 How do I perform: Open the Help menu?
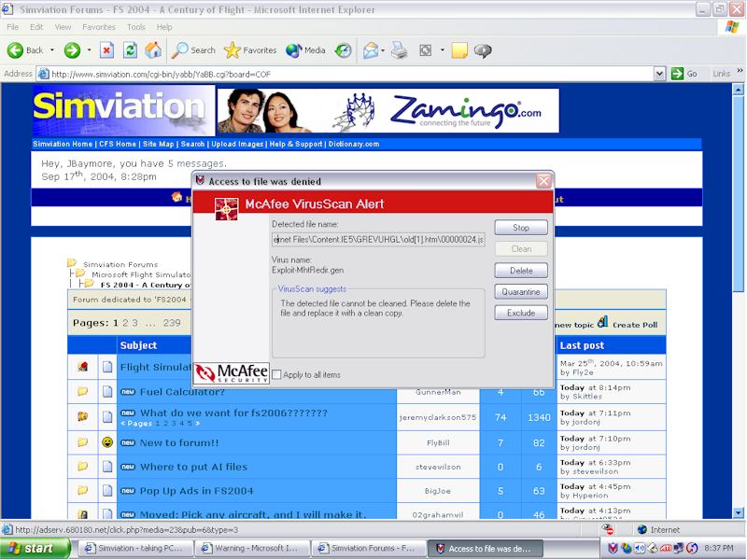tap(164, 27)
